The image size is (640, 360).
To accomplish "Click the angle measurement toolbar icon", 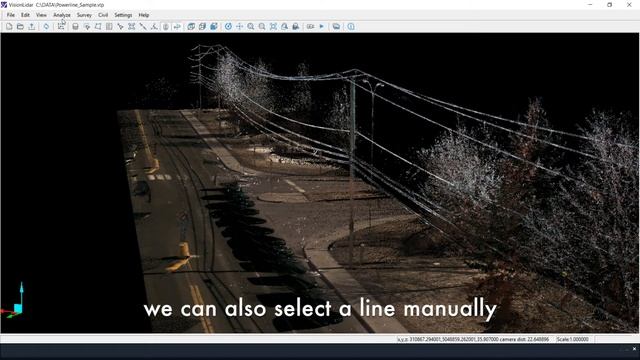I will (x=154, y=27).
